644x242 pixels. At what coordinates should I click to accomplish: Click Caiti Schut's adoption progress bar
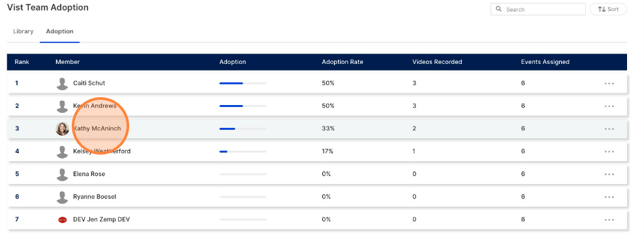click(x=243, y=83)
